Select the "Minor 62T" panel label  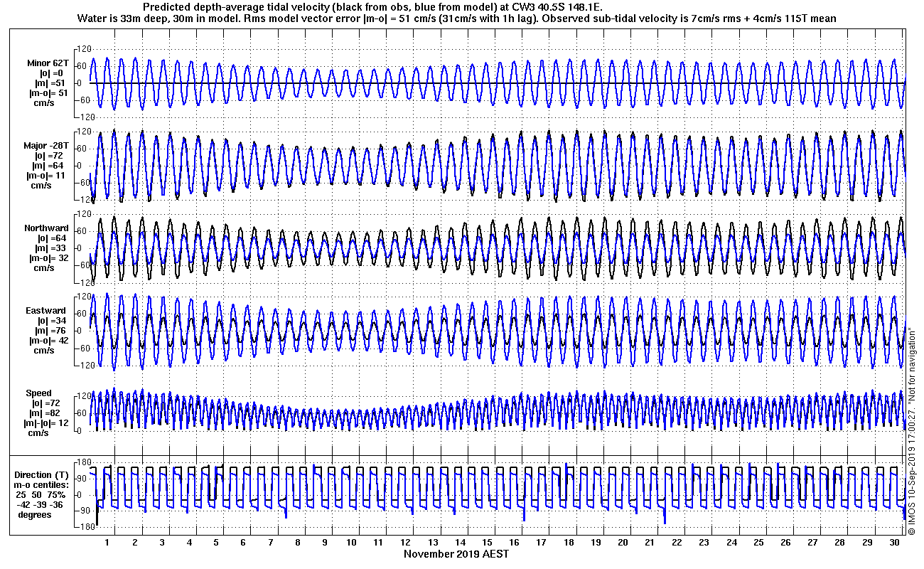click(48, 63)
